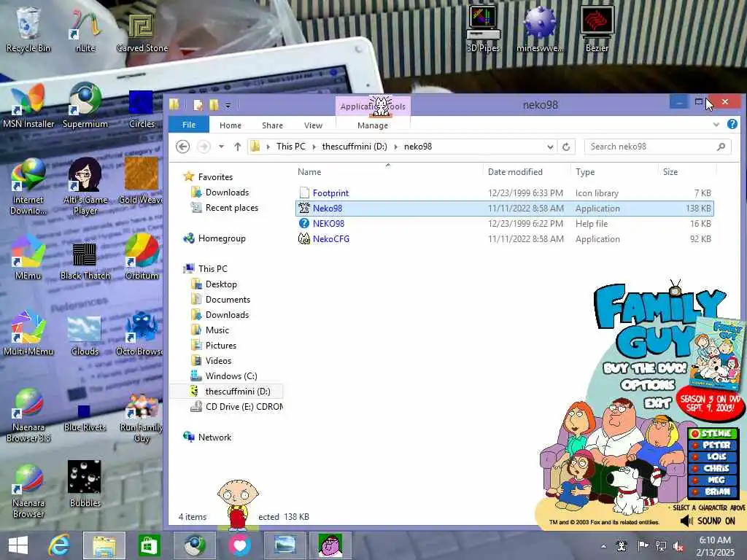Open the Recycle Bin desktop icon

[28, 28]
